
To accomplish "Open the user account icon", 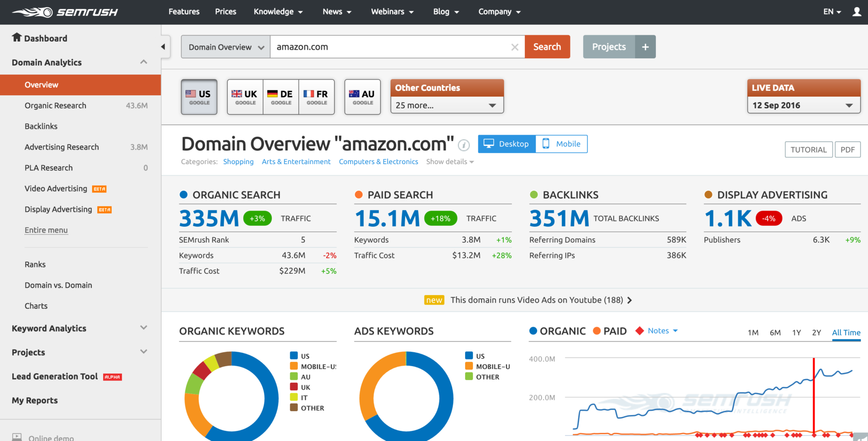I will [856, 12].
